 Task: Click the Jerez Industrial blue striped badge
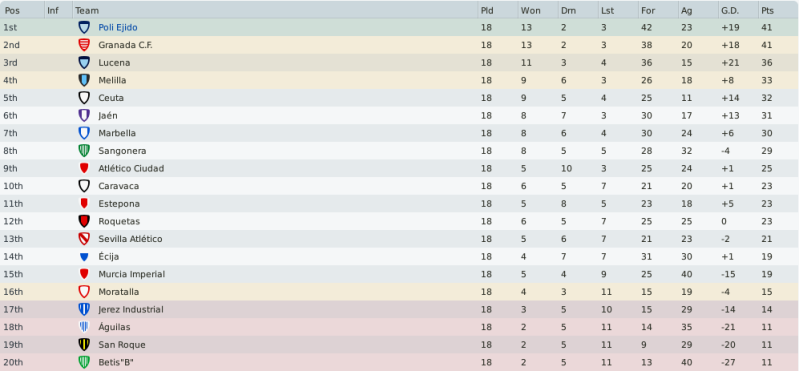[84, 309]
